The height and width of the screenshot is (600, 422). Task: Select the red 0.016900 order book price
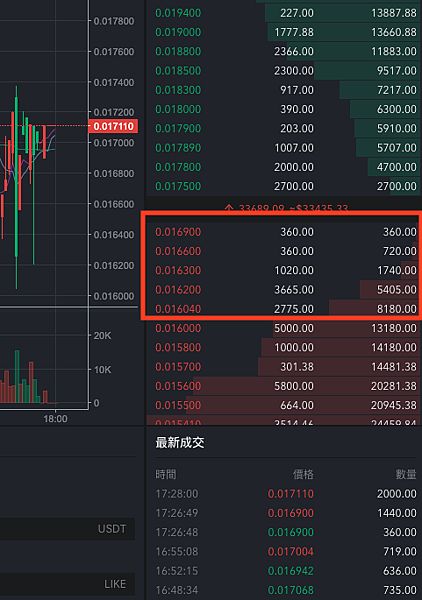coord(178,232)
